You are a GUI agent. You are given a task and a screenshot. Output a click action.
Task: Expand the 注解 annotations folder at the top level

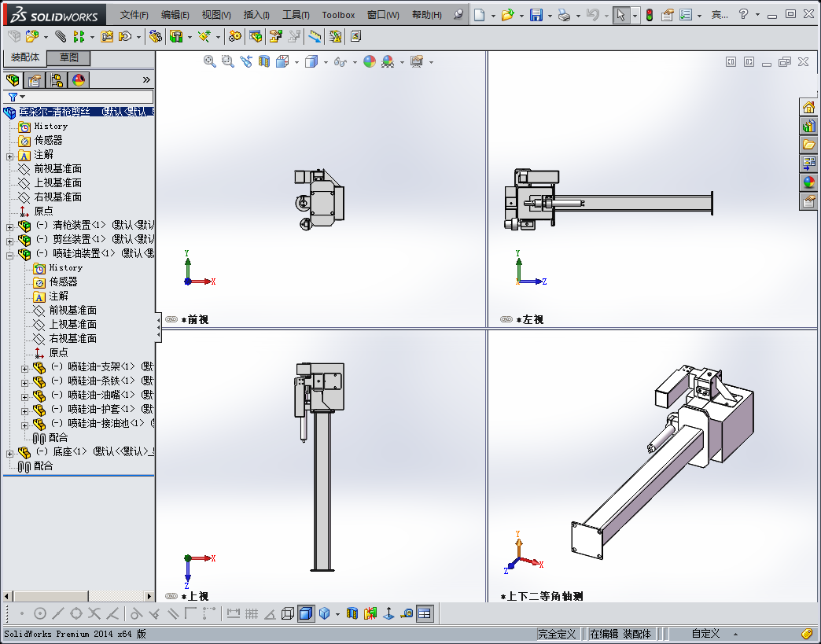pos(9,156)
